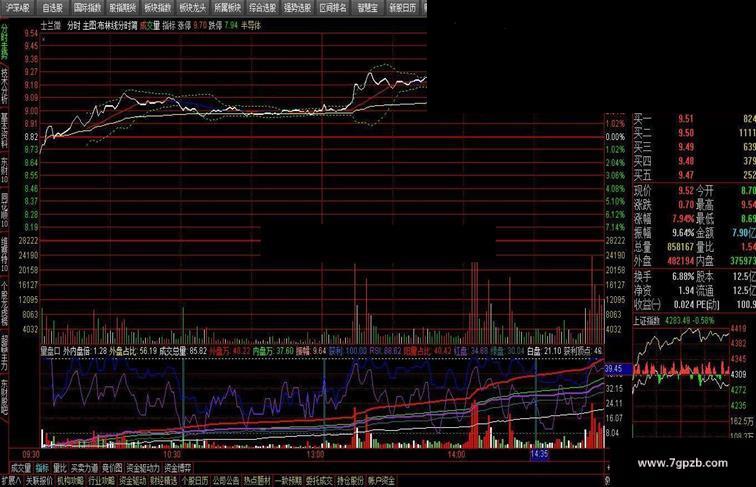Select the 基本资料 side tab

click(4, 131)
